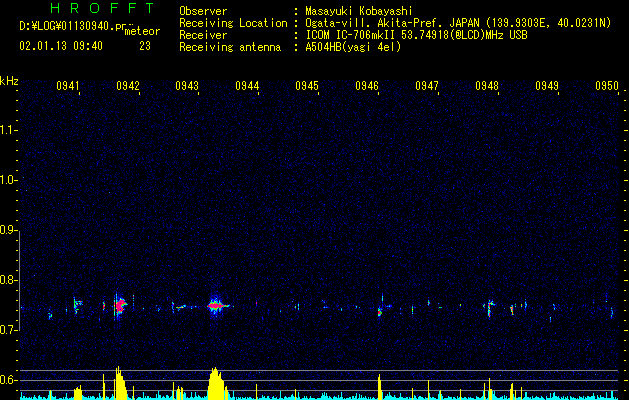Click the Ogata-vill. Akita-Pref. JAPAN location text
Viewport: 629px width, 400px height.
[x=458, y=23]
